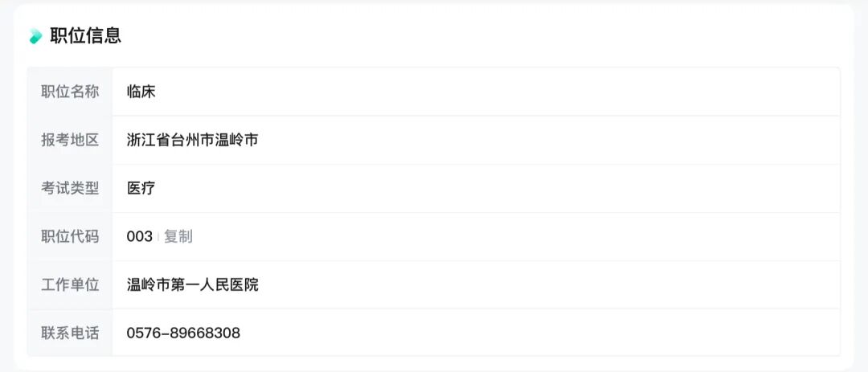This screenshot has width=868, height=372.
Task: Click the region value 浙江省台州市温岭市
Action: (192, 140)
